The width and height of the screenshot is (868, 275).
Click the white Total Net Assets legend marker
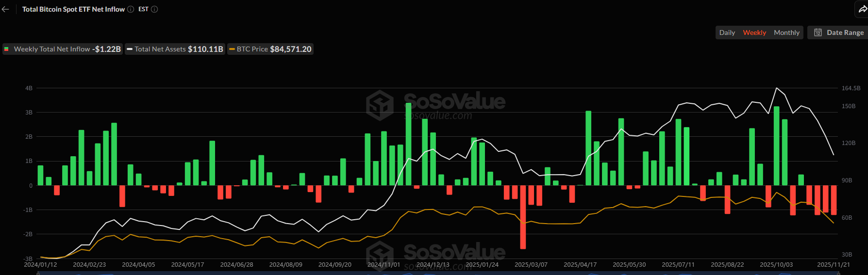click(130, 49)
